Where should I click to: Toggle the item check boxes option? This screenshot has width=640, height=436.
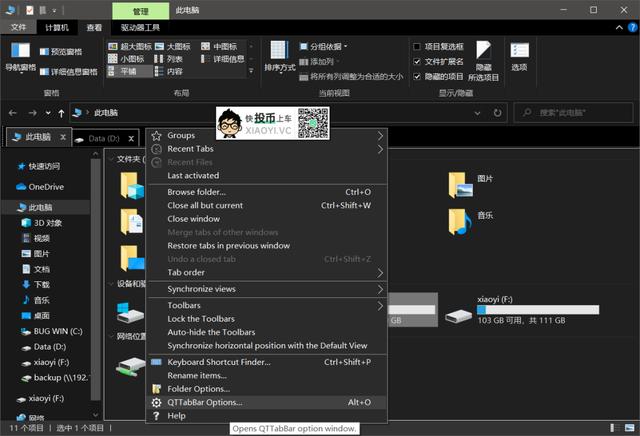click(x=418, y=46)
